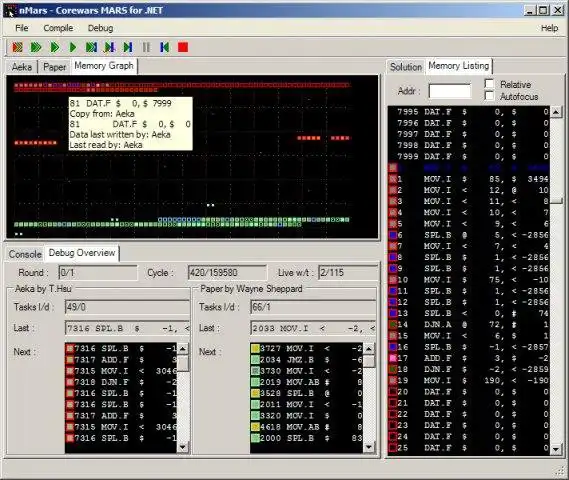Open the Help menu
Viewport: 569px width, 480px height.
[549, 28]
